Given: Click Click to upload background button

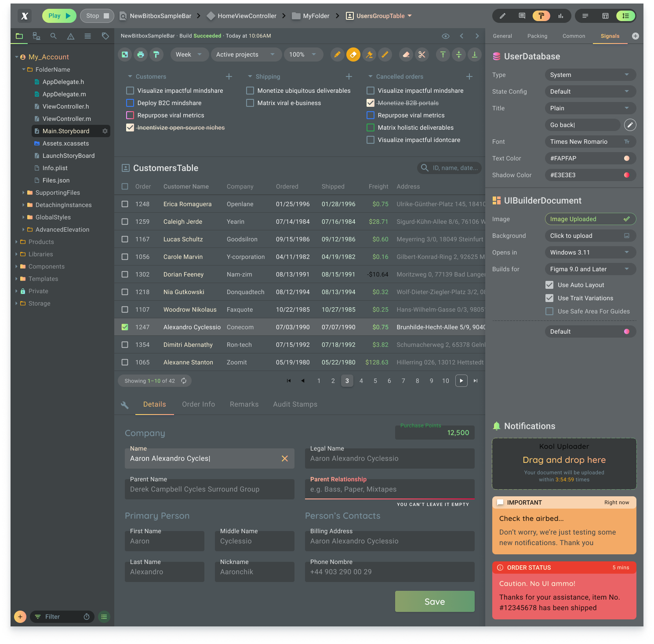Looking at the screenshot, I should pos(590,236).
